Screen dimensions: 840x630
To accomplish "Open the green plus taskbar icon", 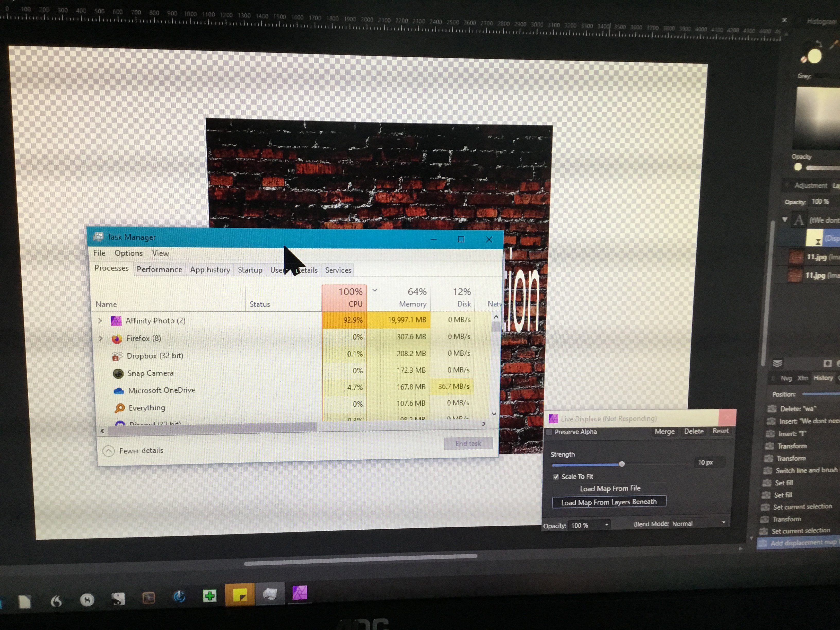I will click(210, 596).
